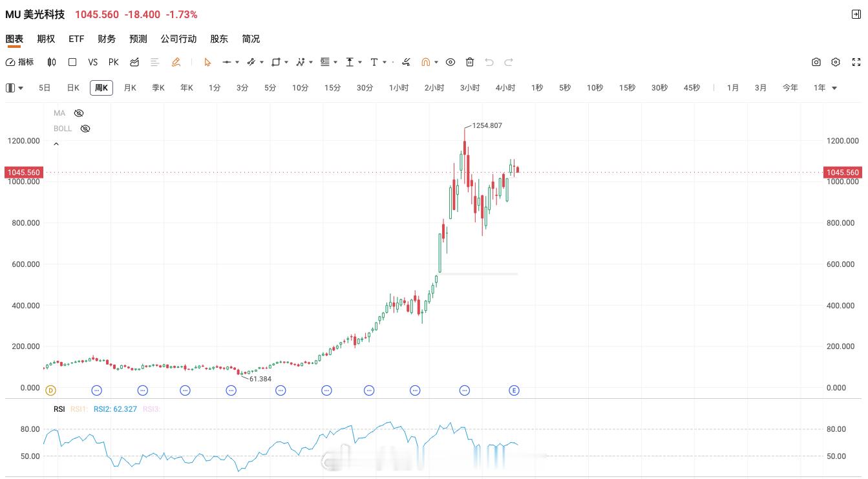Toggle drawings visibility eye icon in toolbar
This screenshot has height=479, width=868.
coord(450,62)
